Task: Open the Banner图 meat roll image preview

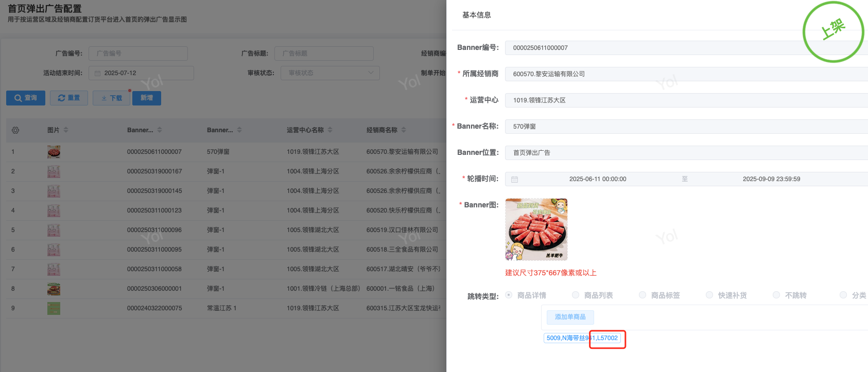Action: click(x=536, y=229)
